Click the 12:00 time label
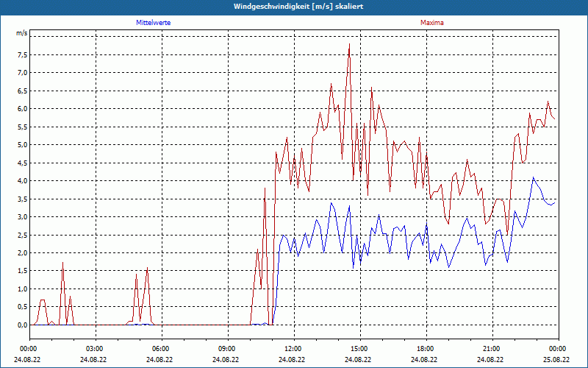Image resolution: width=588 pixels, height=368 pixels. [x=292, y=349]
